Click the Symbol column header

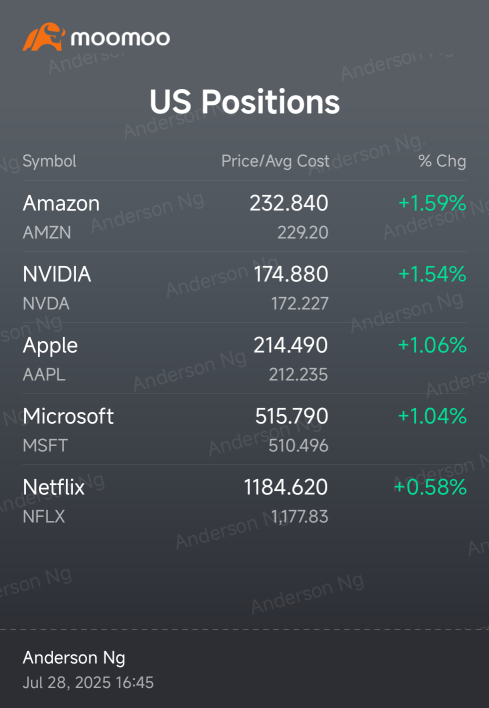click(x=49, y=161)
